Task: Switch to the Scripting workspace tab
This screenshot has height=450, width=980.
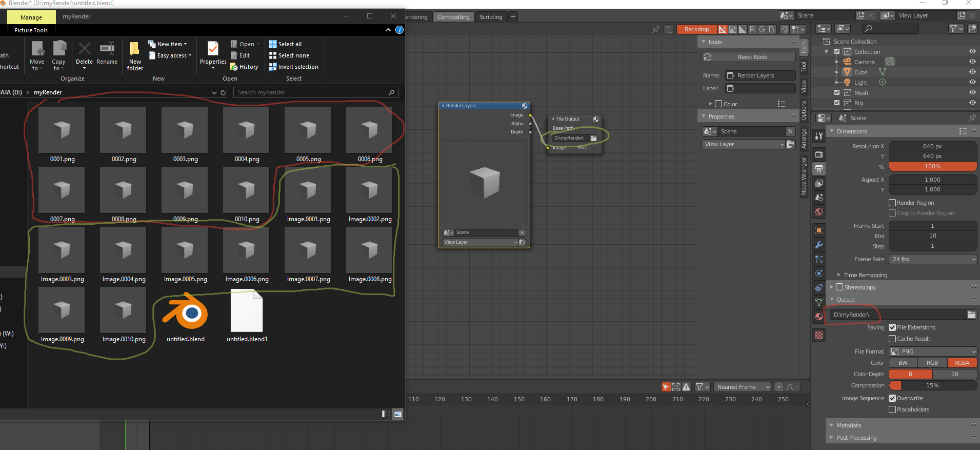Action: click(491, 17)
